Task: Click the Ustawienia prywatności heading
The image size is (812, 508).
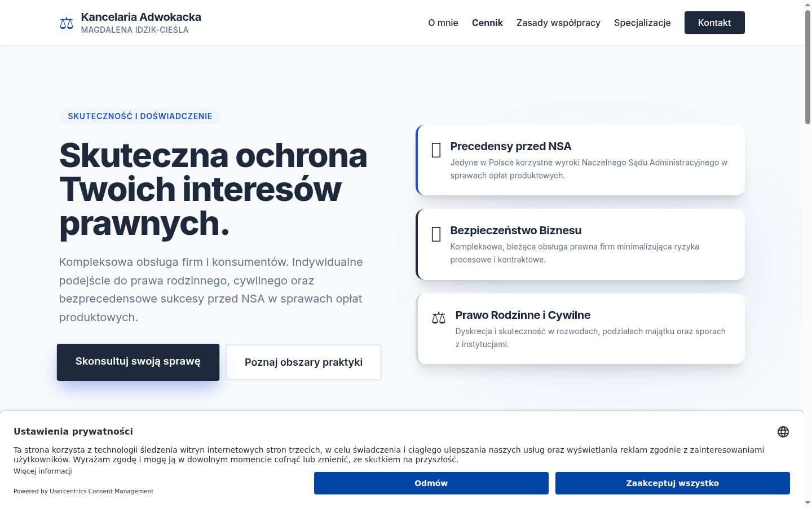Action: tap(73, 431)
